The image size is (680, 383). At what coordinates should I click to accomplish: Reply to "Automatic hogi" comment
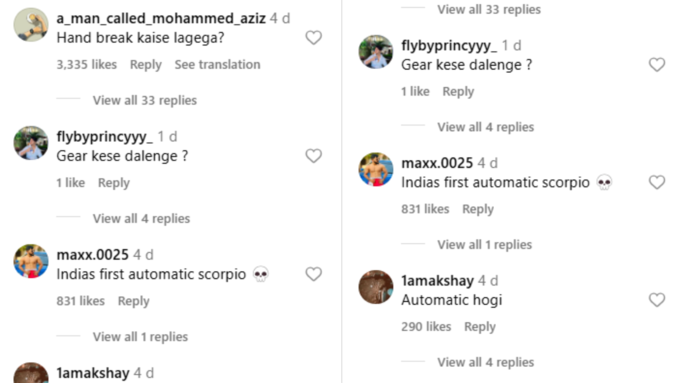point(480,327)
